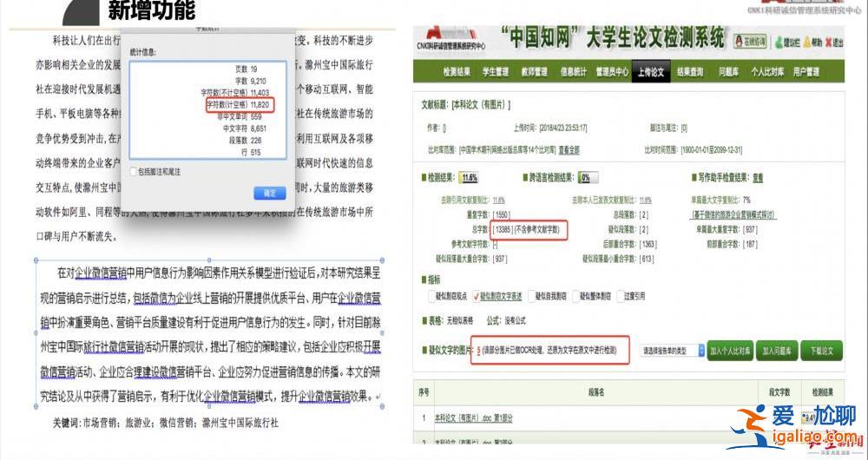Check the 过度引用 checkbox
This screenshot has width=868, height=460.
pyautogui.click(x=621, y=296)
